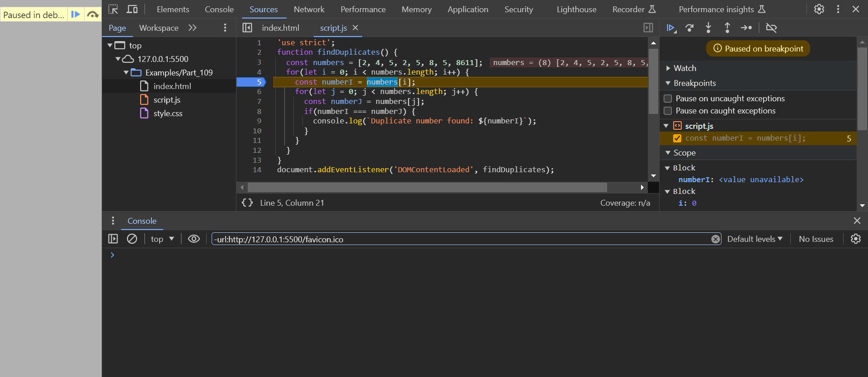This screenshot has width=868, height=377.
Task: Select style.css in the file tree
Action: click(168, 113)
